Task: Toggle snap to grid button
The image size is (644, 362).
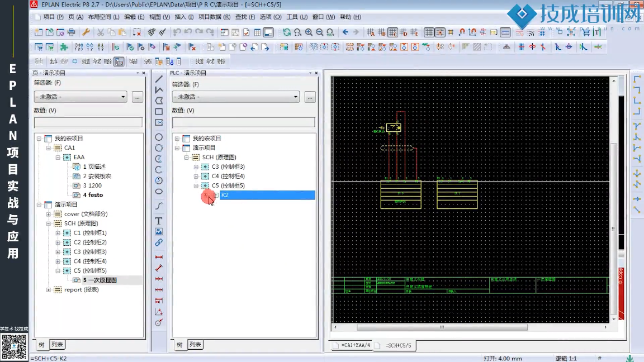Action: tap(439, 32)
